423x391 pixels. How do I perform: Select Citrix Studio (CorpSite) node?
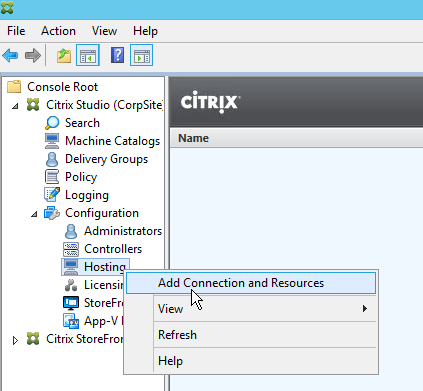[x=104, y=105]
